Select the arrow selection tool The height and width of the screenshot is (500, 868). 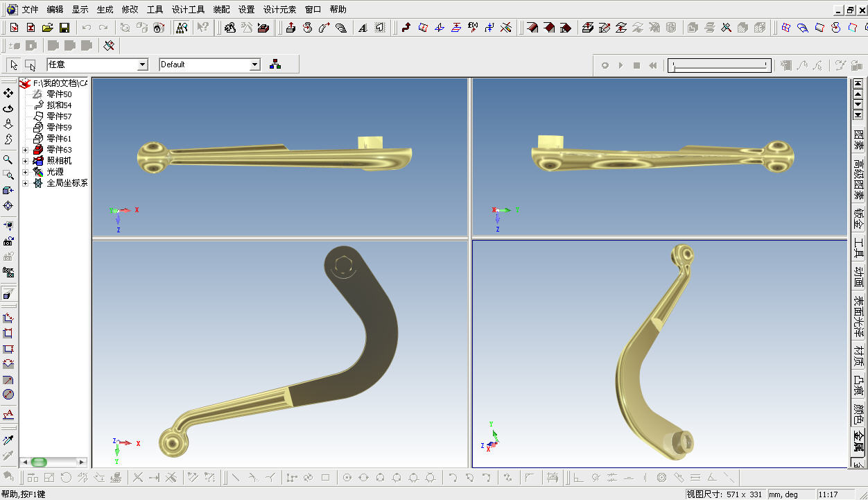tap(14, 64)
